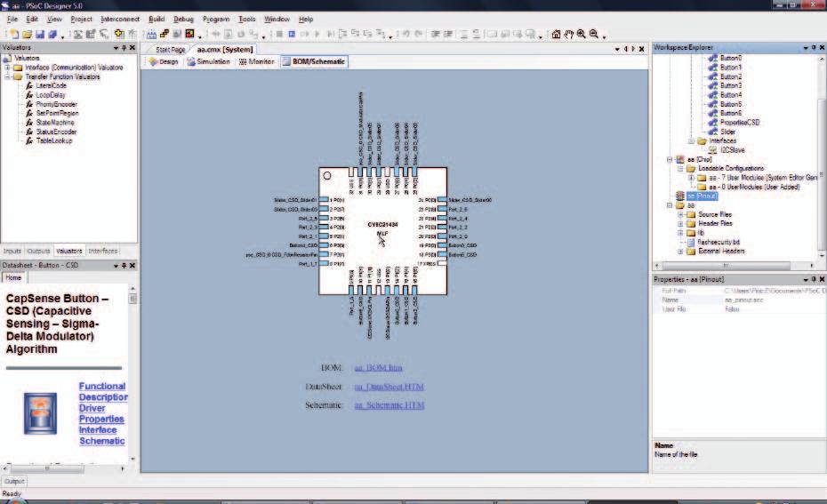
Task: Click the Home view toolbar icon
Action: point(556,34)
